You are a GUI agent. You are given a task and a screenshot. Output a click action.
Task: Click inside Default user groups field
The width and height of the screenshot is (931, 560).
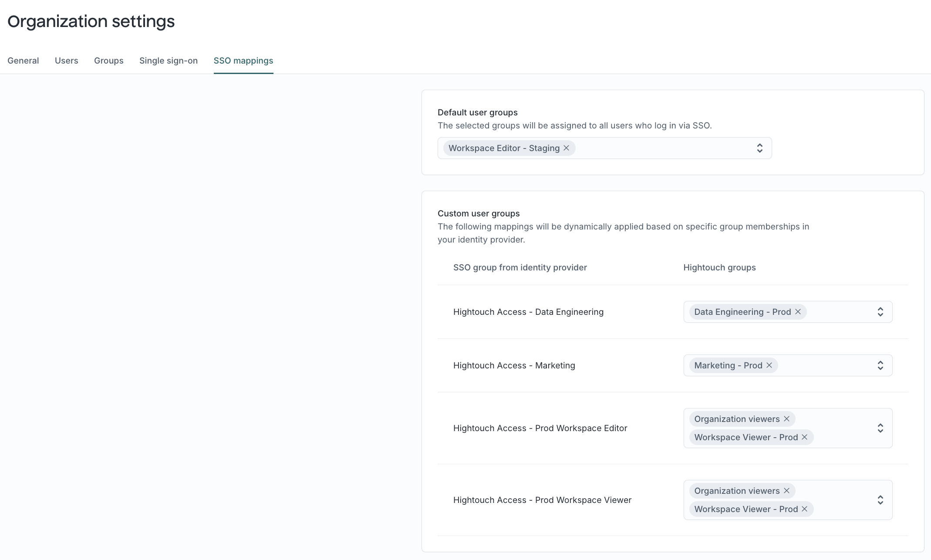pyautogui.click(x=662, y=148)
